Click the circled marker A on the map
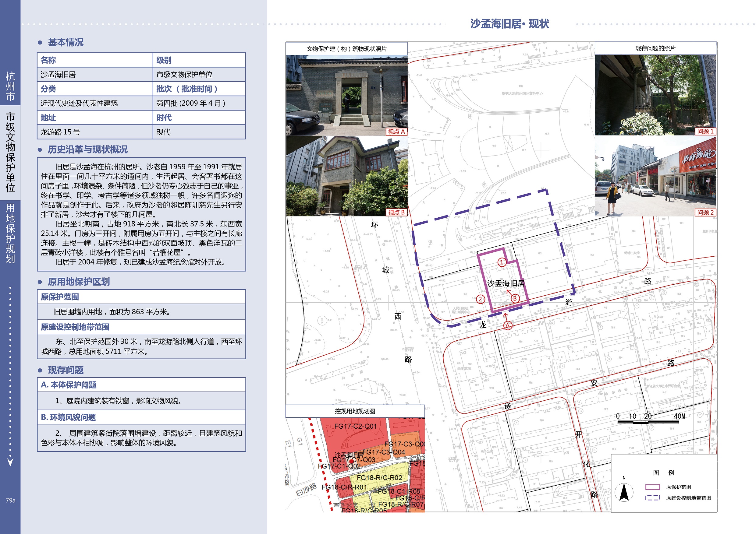756x534 pixels. point(508,326)
